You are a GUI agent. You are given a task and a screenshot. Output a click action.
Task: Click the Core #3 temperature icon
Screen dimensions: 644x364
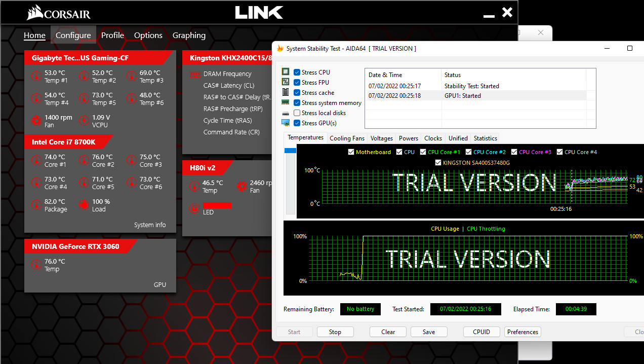(x=132, y=161)
